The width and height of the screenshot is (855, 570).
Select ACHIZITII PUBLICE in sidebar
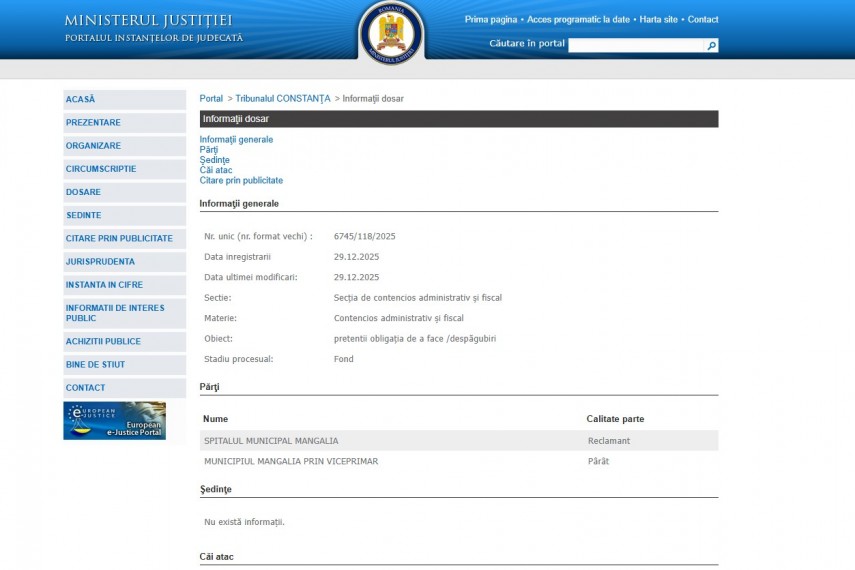tap(103, 342)
